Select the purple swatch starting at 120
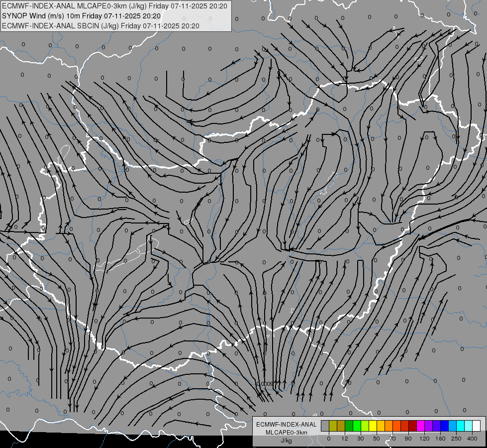Image resolution: width=487 pixels, height=448 pixels. [429, 426]
